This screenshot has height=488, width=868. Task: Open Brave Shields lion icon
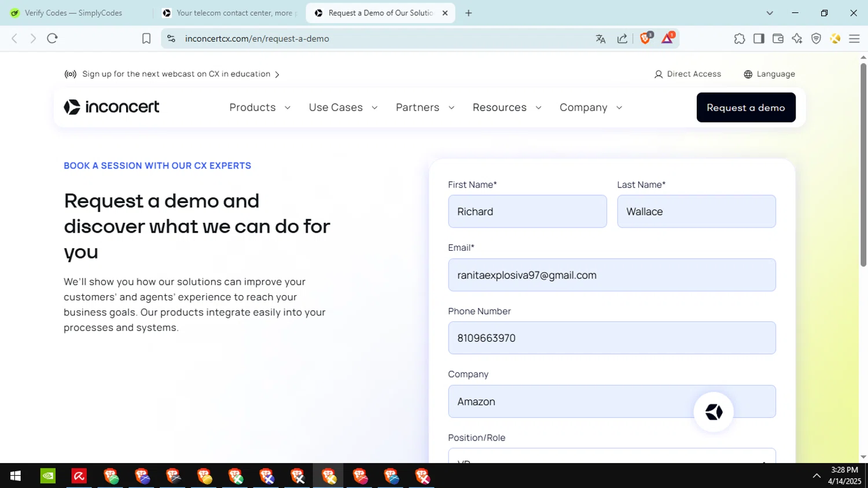coord(646,38)
